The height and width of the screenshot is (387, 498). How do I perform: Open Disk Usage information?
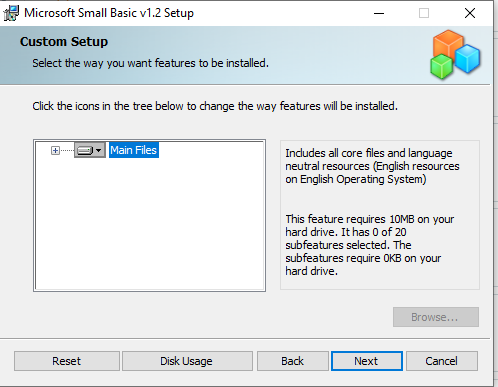pyautogui.click(x=187, y=361)
